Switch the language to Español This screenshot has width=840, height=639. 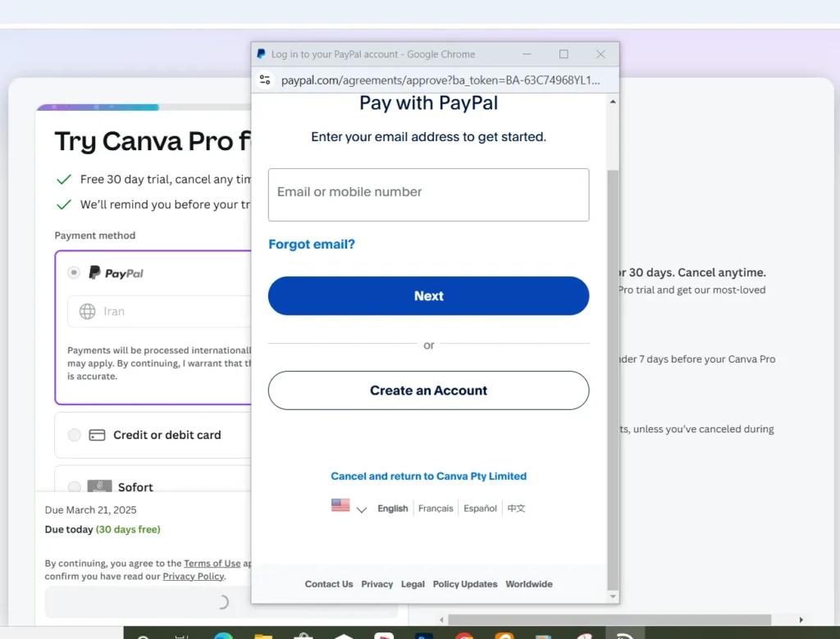[480, 509]
